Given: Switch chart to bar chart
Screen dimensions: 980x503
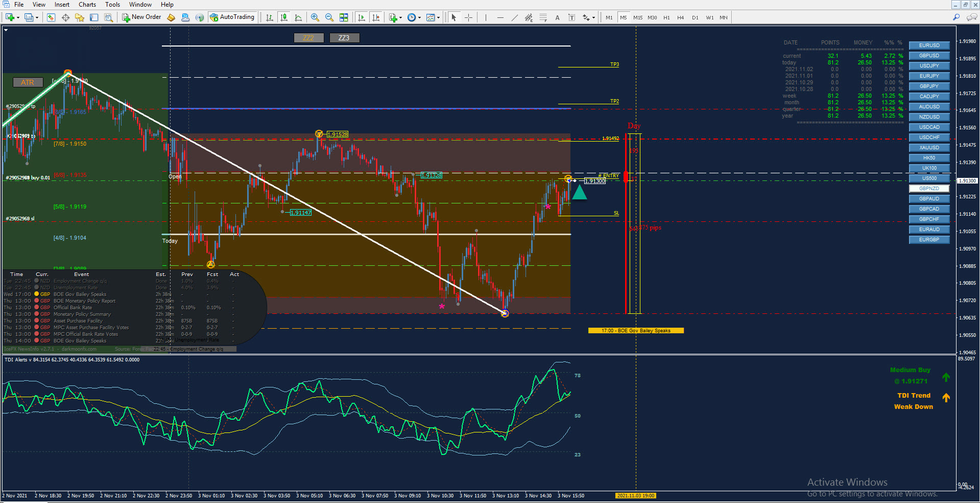Looking at the screenshot, I should [269, 17].
